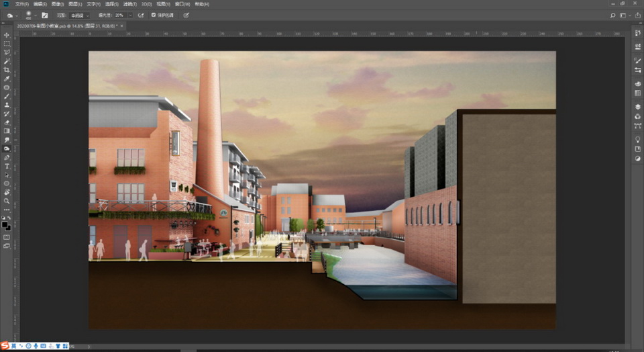The image size is (644, 352).
Task: Select the Crop tool
Action: pyautogui.click(x=7, y=70)
